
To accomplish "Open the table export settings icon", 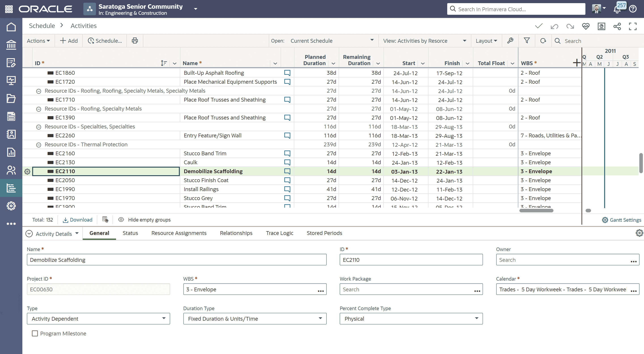I will click(105, 220).
